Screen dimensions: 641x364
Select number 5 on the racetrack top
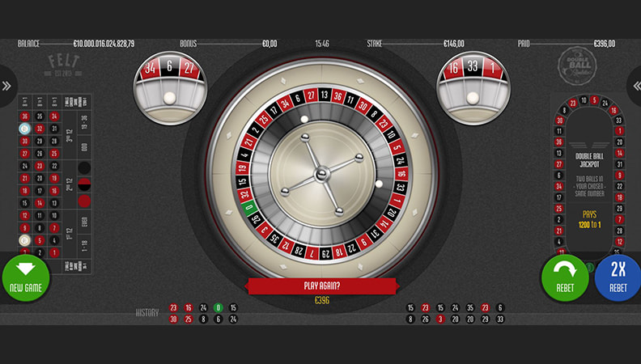tap(595, 100)
